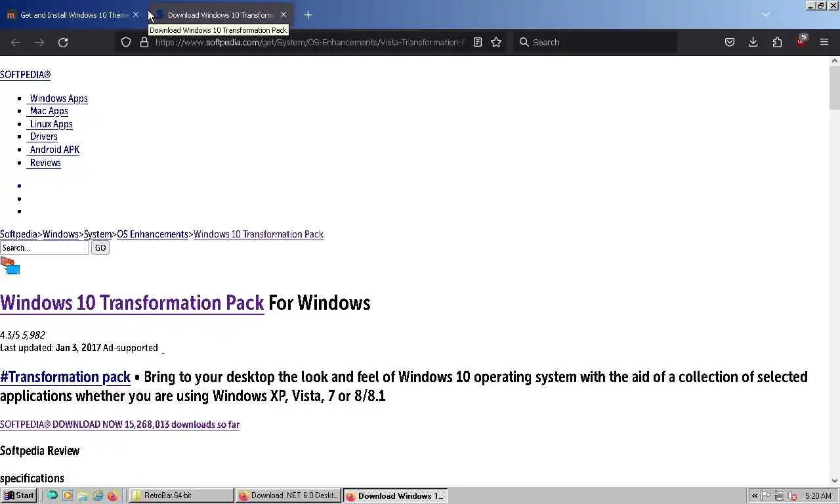Launch green globe quick launch icon
840x504 pixels.
(52, 495)
